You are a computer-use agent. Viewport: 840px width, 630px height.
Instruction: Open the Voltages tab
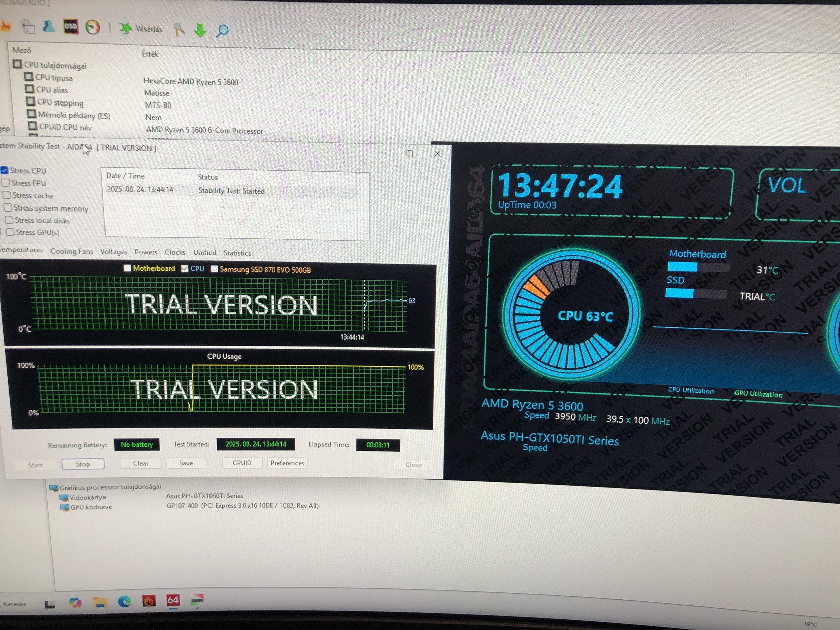click(114, 252)
